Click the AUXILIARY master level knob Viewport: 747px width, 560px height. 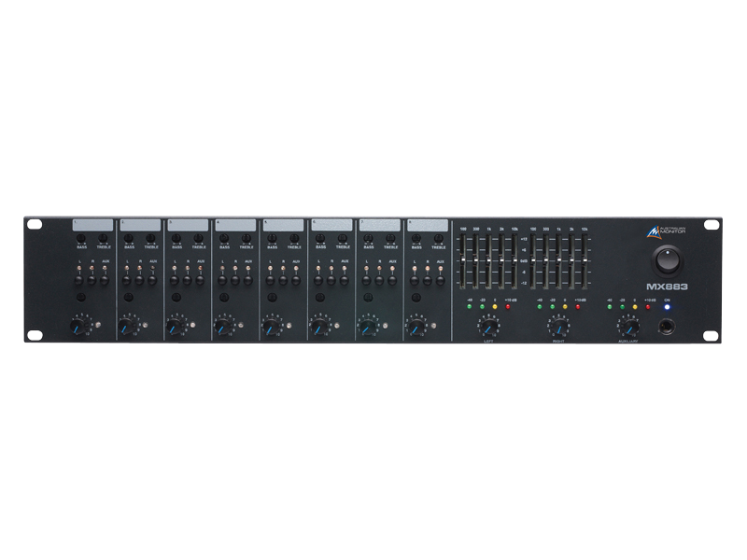tap(628, 325)
